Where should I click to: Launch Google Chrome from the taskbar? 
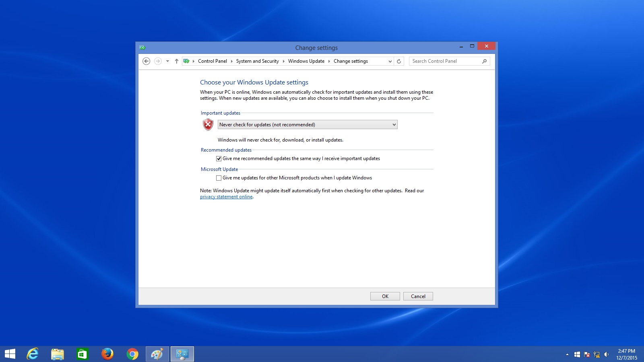132,354
